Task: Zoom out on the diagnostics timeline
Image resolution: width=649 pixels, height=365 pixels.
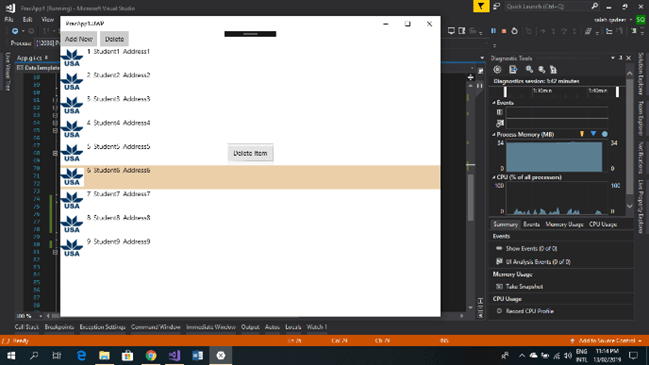Action: pyautogui.click(x=541, y=70)
